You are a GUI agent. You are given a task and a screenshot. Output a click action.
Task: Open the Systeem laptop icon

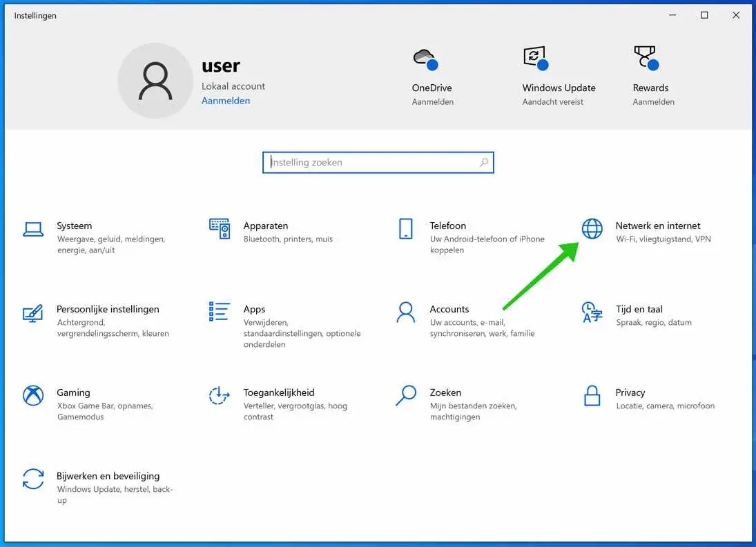(x=33, y=230)
